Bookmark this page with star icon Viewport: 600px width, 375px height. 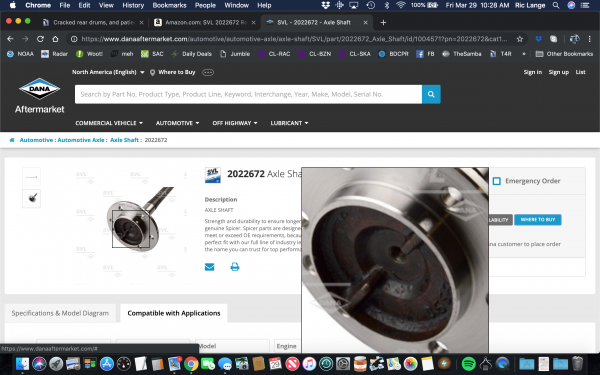[x=519, y=39]
